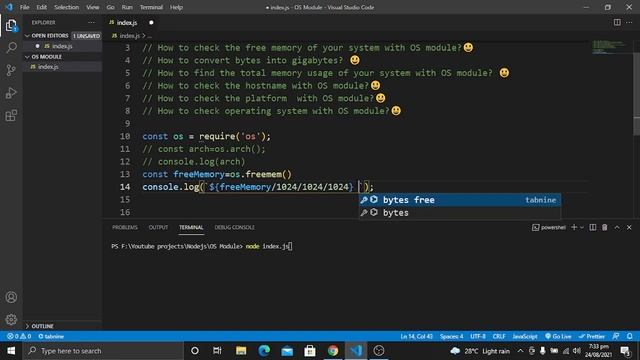Viewport: 640px width, 360px height.
Task: Open the Edit menu
Action: tap(42, 7)
